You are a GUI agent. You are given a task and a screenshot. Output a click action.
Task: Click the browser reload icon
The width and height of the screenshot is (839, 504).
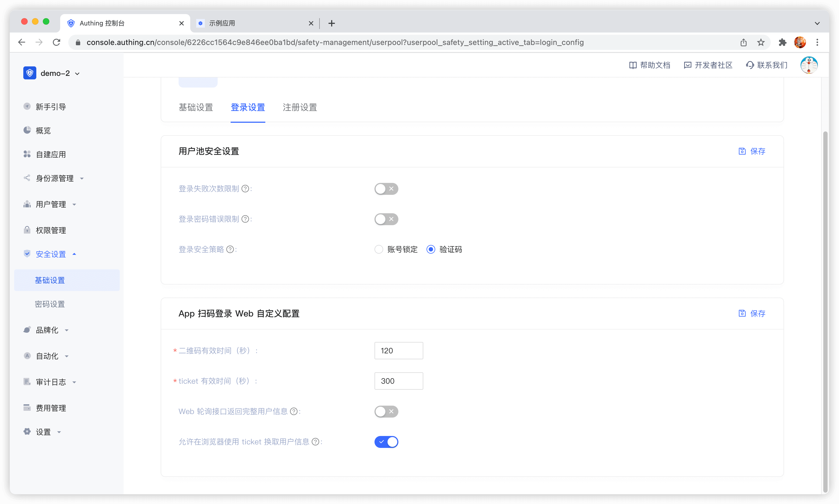[56, 42]
